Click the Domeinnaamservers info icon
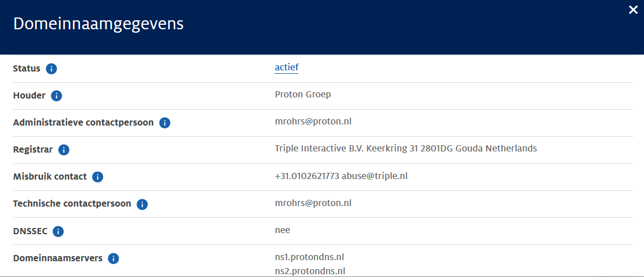 [113, 258]
